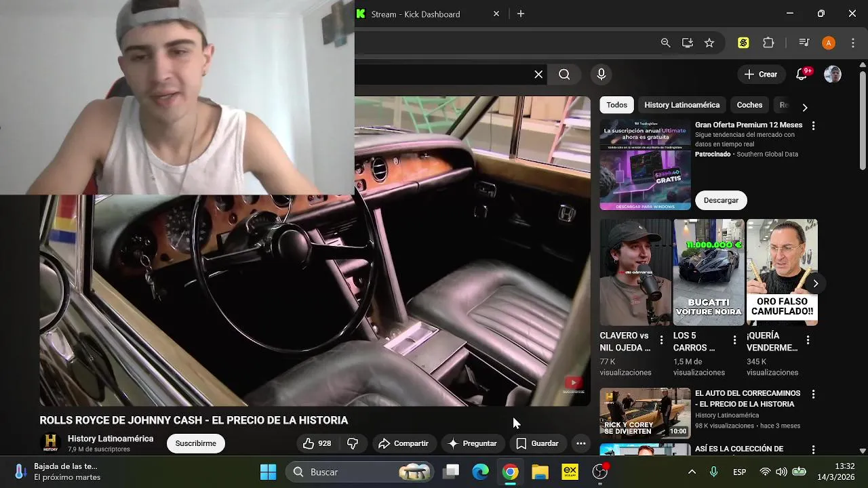Click the Crear button
This screenshot has width=868, height=488.
coord(761,75)
